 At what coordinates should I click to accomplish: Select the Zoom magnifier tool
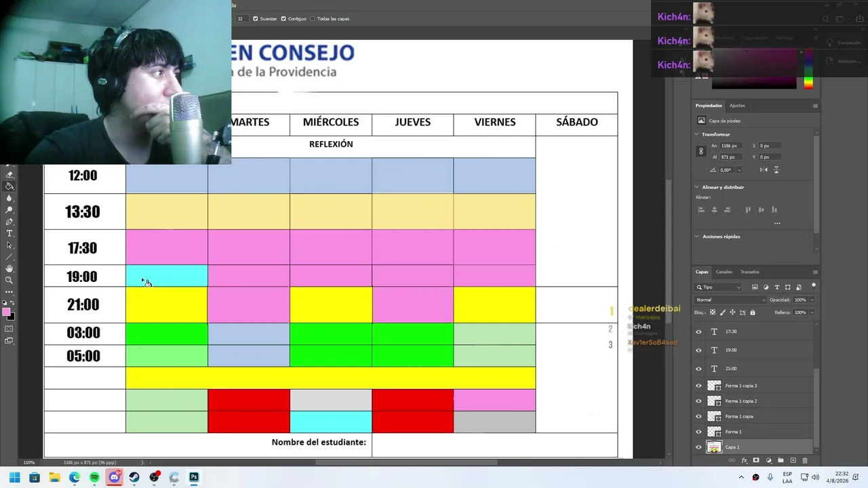click(9, 281)
